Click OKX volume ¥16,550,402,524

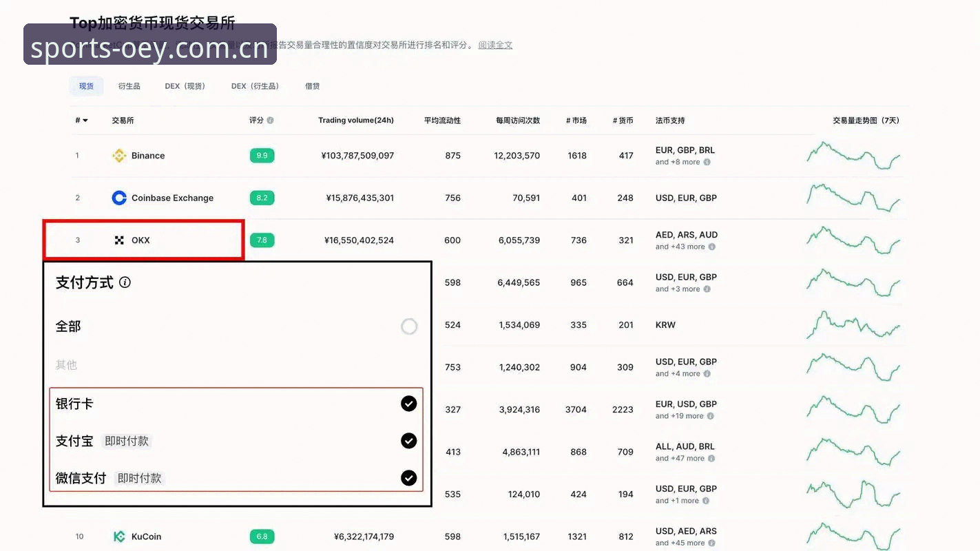[359, 240]
